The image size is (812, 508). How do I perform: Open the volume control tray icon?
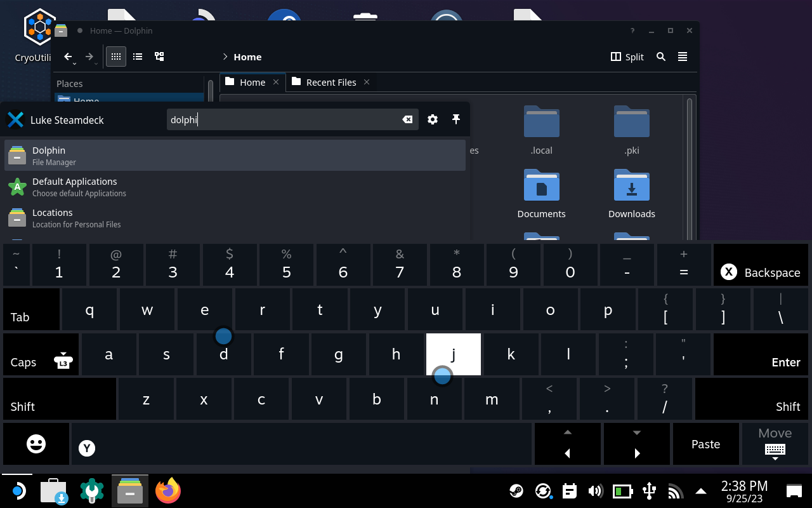pos(595,491)
